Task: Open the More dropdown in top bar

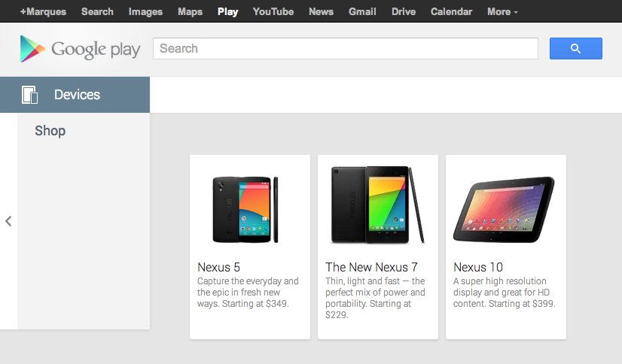Action: [502, 11]
